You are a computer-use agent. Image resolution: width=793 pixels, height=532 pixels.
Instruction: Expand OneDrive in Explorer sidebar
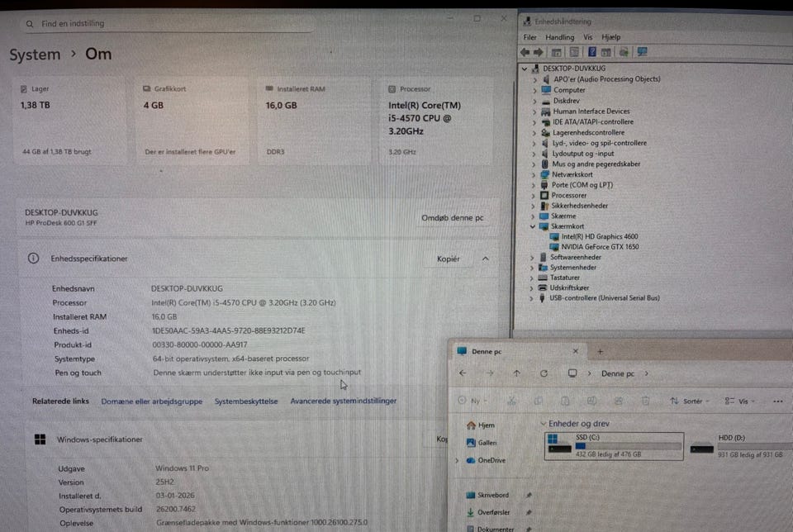[457, 460]
